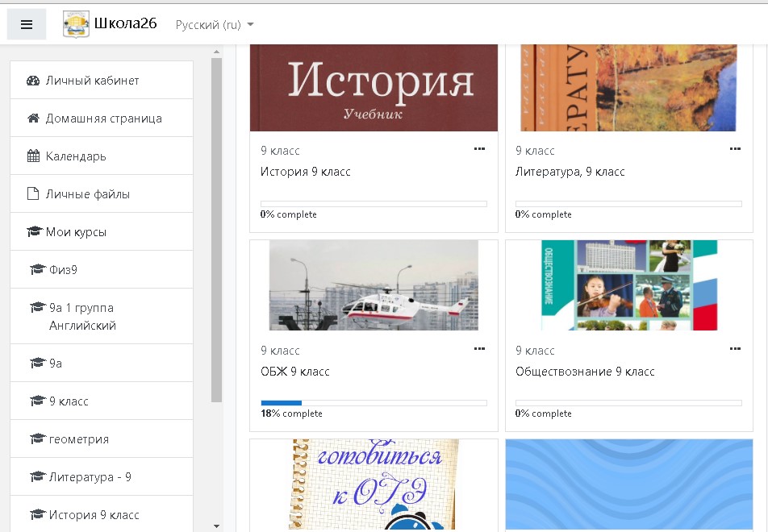Viewport: 768px width, 532px height.
Task: Click the sidebar scroll down arrow
Action: click(x=216, y=526)
